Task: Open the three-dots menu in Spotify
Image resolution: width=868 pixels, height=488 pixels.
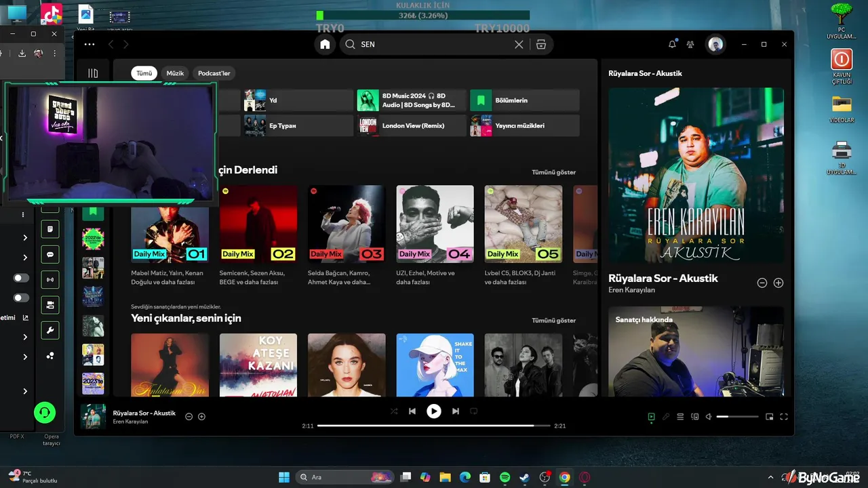Action: click(x=90, y=44)
